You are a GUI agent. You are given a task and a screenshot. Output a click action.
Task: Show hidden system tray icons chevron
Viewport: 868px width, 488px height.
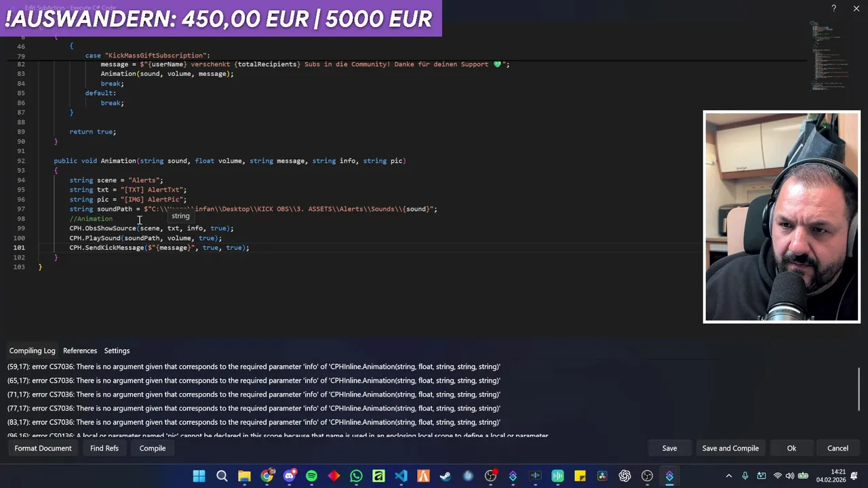pyautogui.click(x=729, y=476)
